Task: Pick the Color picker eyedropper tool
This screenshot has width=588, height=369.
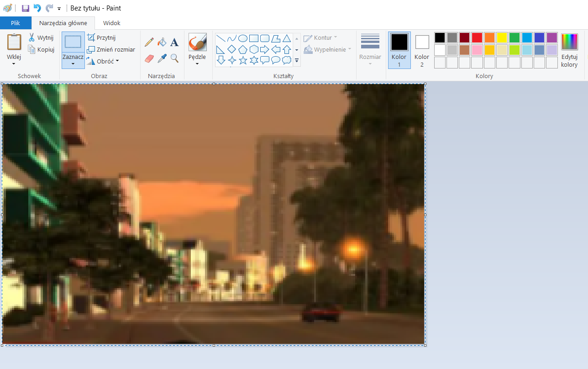Action: [x=162, y=58]
